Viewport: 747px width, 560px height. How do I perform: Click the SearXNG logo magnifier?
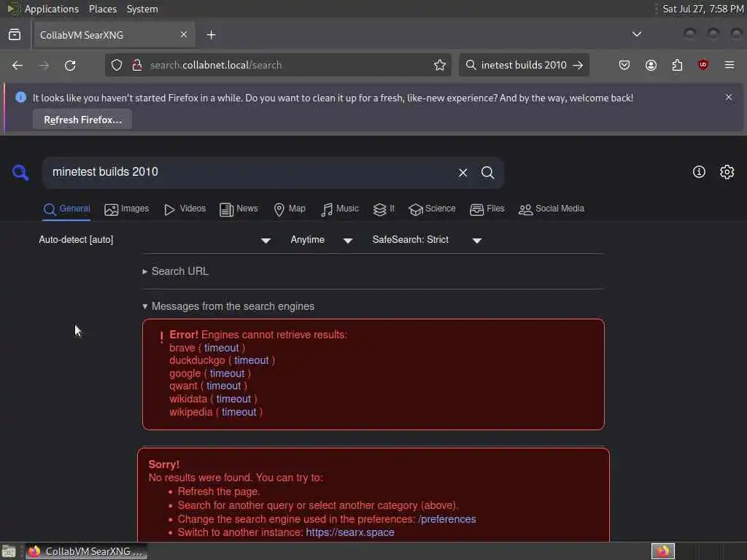coord(20,172)
